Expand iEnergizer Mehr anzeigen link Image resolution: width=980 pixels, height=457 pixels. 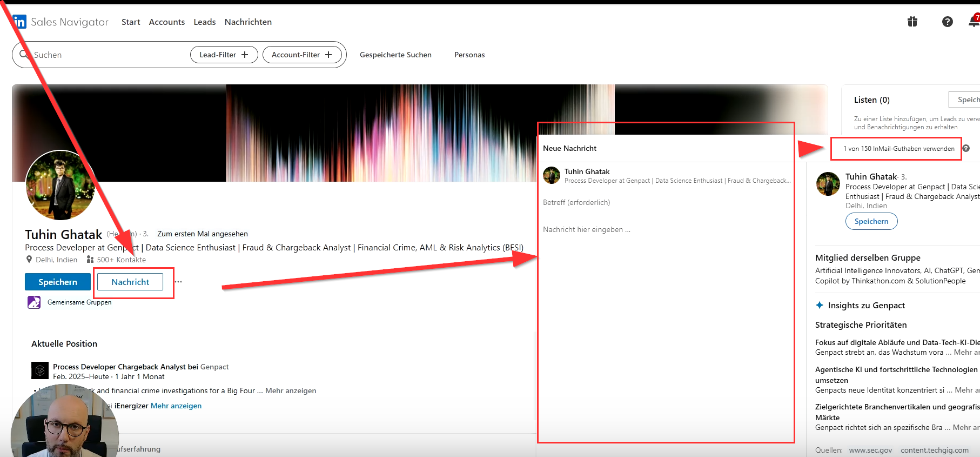pos(176,406)
